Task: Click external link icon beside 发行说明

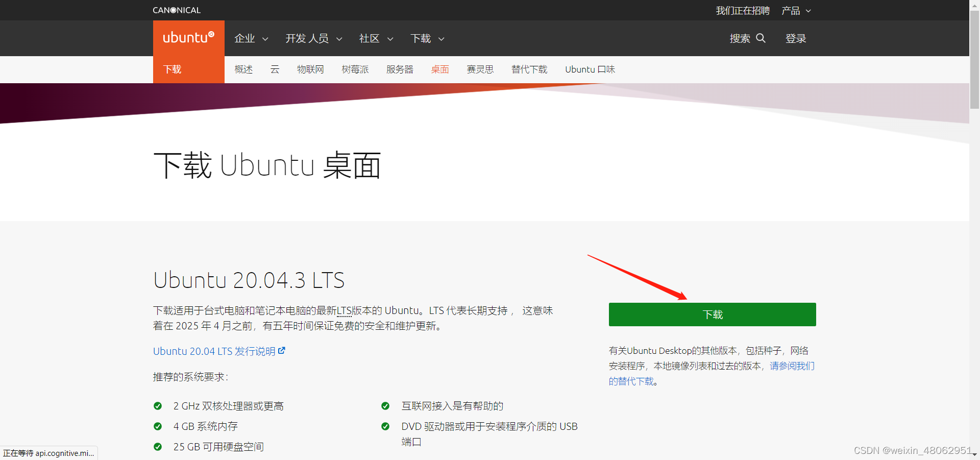Action: point(282,351)
